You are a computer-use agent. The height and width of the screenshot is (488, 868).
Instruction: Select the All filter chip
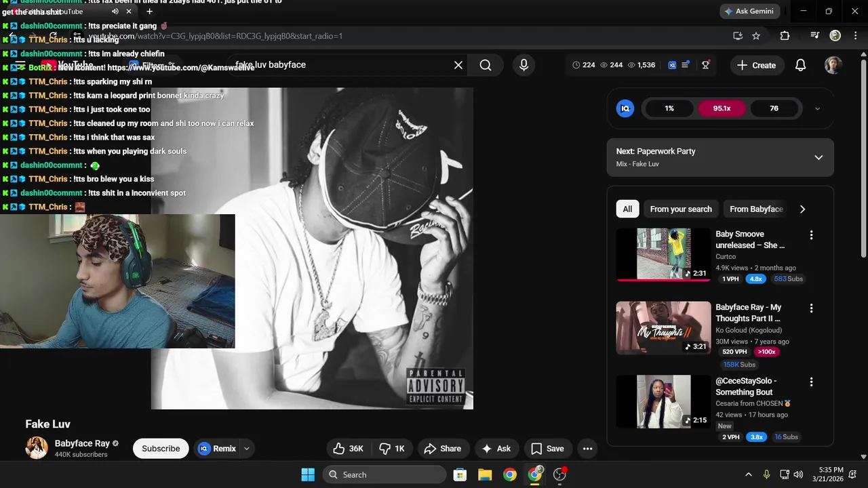coord(627,209)
